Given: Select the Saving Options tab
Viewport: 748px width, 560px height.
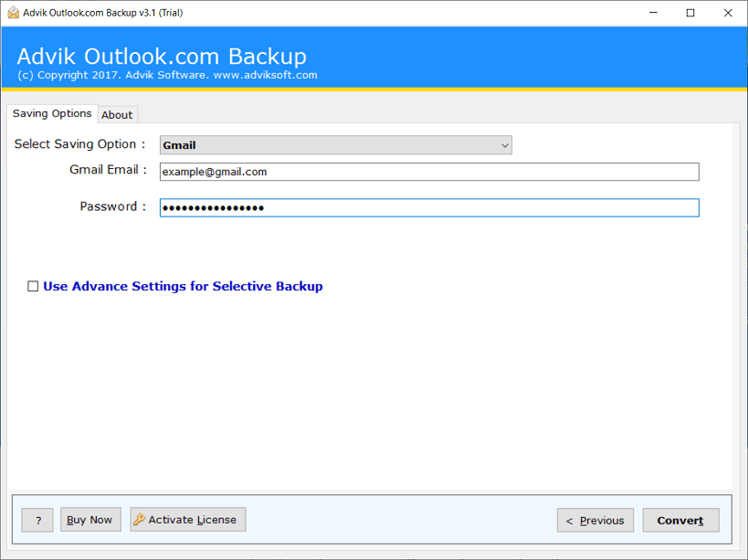Looking at the screenshot, I should 51,113.
